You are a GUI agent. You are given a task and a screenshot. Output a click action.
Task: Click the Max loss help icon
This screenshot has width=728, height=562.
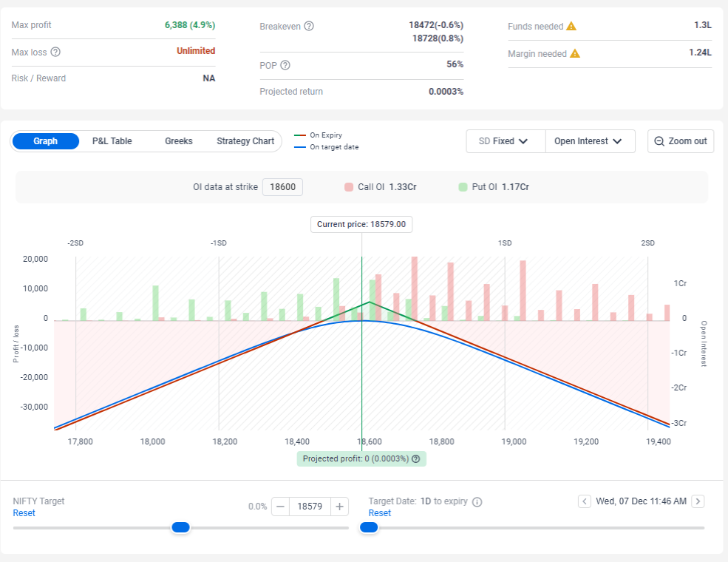click(55, 52)
